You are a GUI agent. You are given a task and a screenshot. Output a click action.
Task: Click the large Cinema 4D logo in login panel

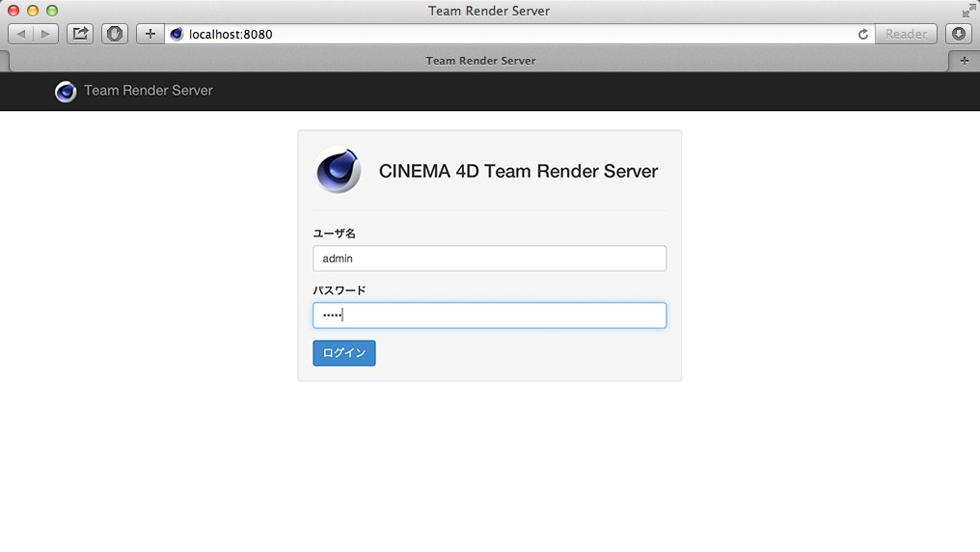(x=338, y=170)
